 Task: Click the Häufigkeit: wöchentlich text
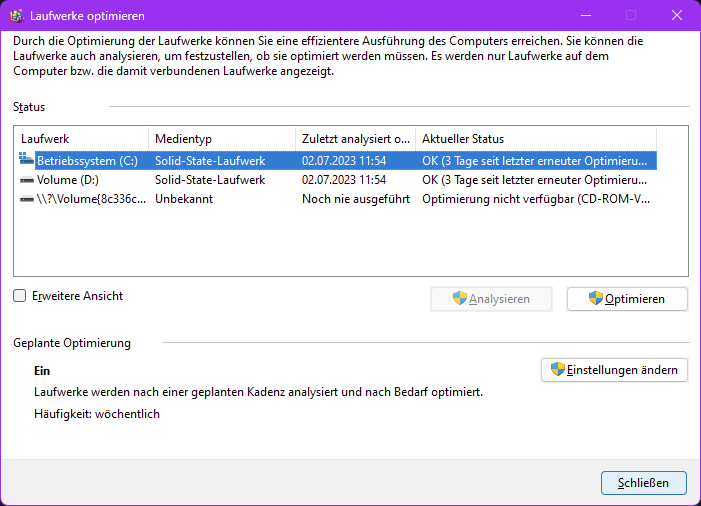tap(97, 414)
